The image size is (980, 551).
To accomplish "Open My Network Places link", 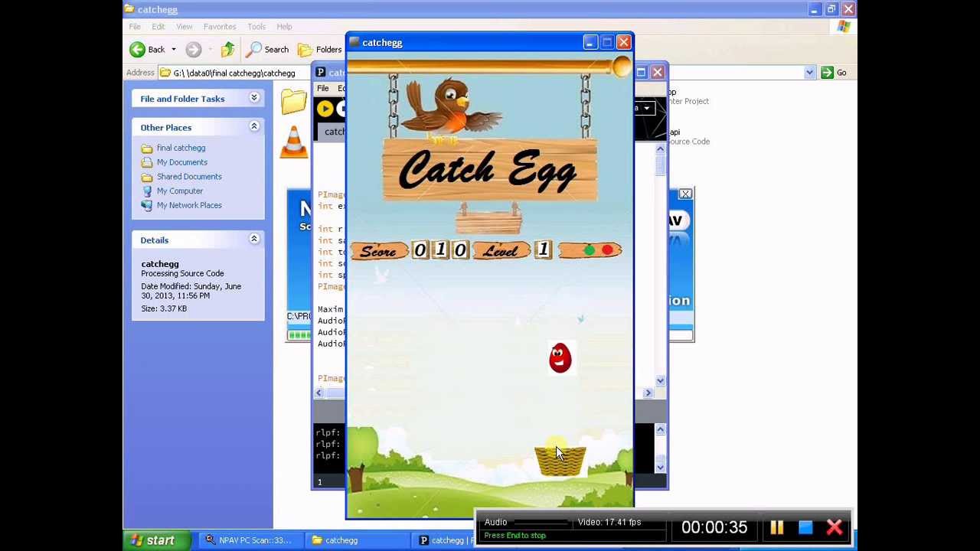I will (x=189, y=205).
